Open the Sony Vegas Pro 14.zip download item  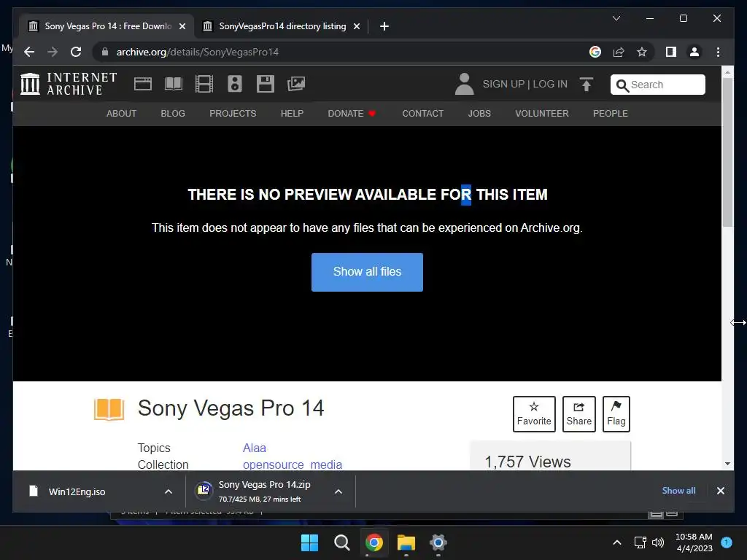tap(264, 491)
